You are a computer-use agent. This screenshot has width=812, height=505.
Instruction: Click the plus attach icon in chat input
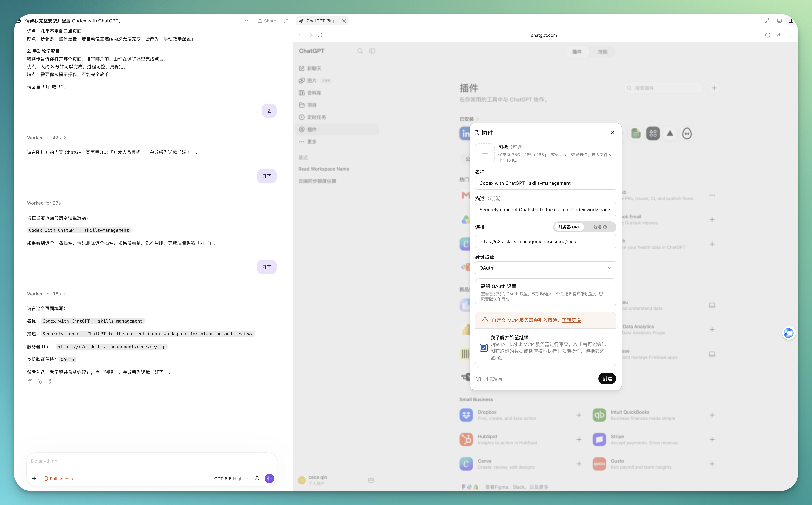[x=34, y=479]
